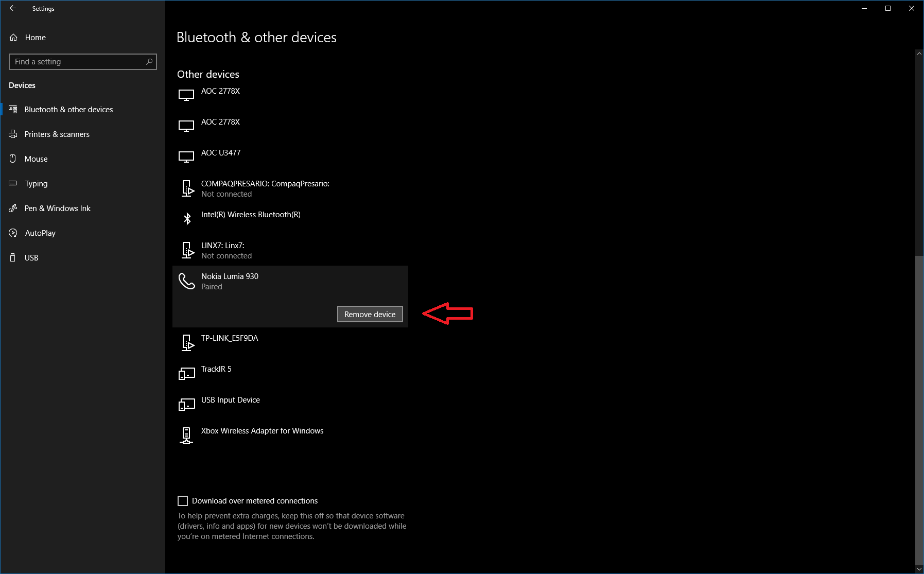Viewport: 924px width, 574px height.
Task: Click the search magnifier in Find a setting
Action: 149,62
